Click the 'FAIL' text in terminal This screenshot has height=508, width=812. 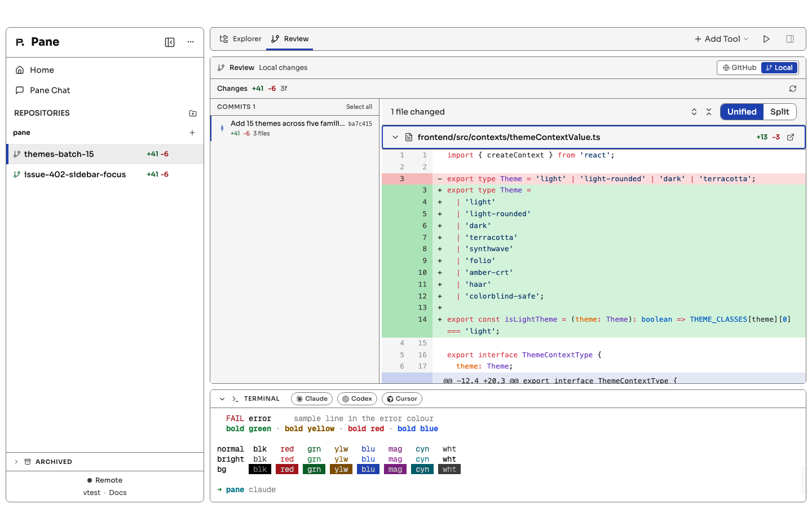(235, 419)
